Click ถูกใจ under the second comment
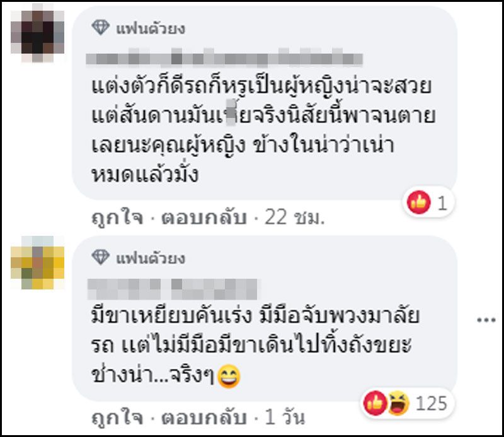Screen dimensions: 504x437 pos(117,418)
